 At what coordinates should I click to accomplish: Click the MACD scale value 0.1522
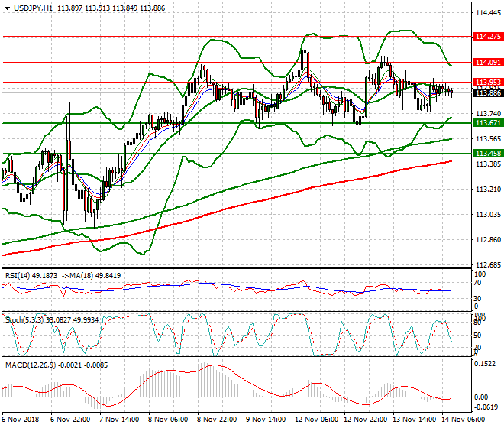485,364
